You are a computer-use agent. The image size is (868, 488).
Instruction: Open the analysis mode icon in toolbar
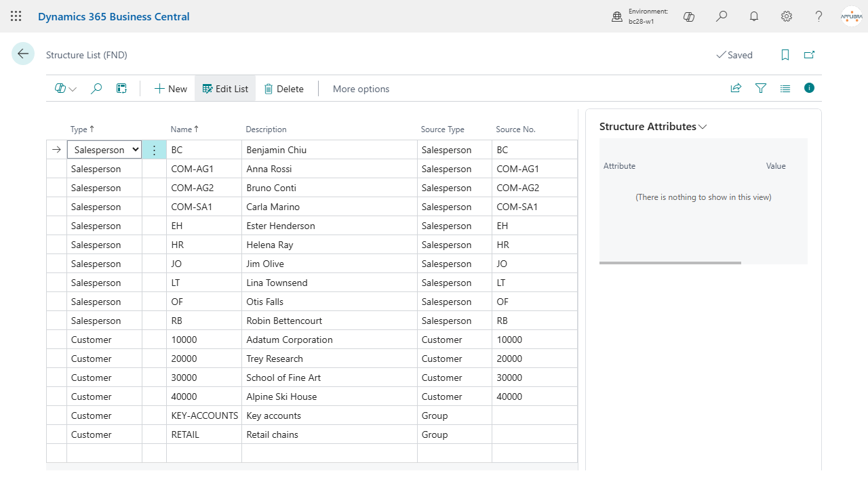click(x=121, y=89)
